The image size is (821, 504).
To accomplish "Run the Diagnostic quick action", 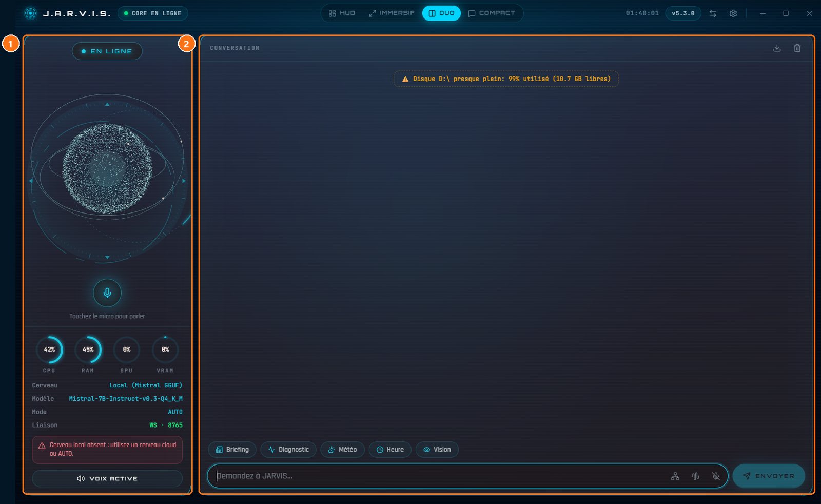I will 288,450.
